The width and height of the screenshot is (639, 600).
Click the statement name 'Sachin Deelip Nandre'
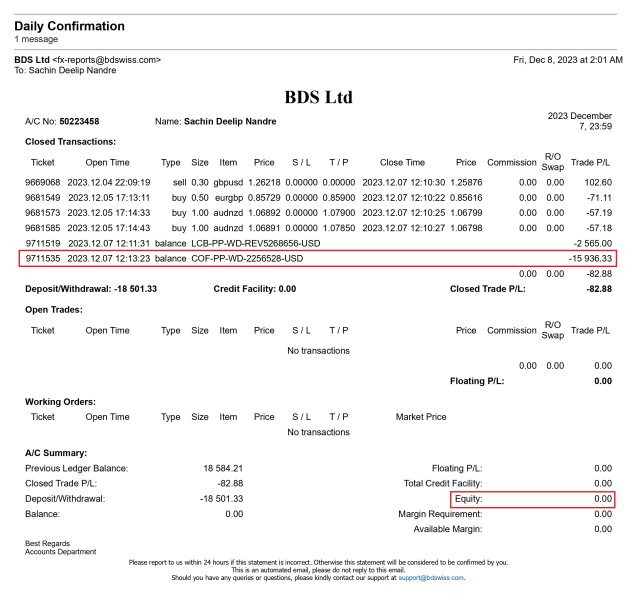pos(230,121)
